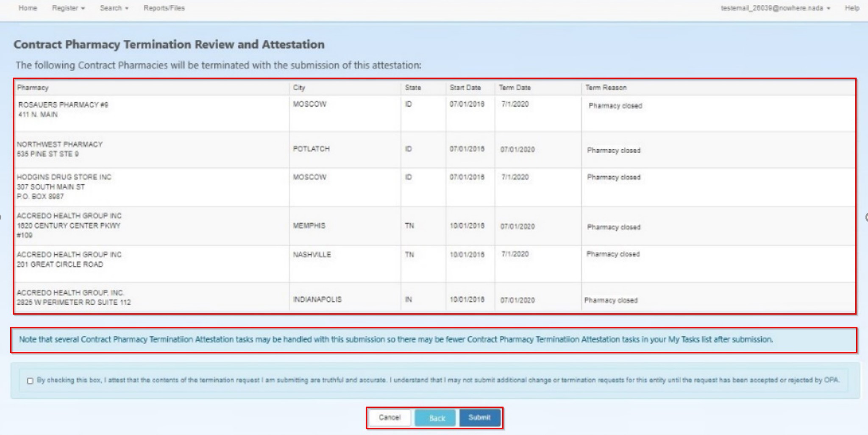The height and width of the screenshot is (435, 868).
Task: Click start date 07/01/2016 in Potlatch row
Action: tap(467, 149)
